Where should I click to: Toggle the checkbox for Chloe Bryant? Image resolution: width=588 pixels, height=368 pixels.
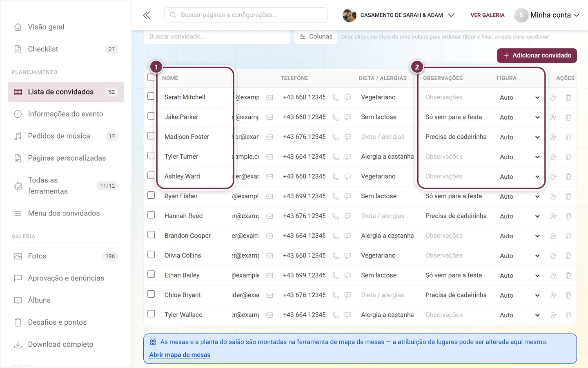pyautogui.click(x=151, y=294)
